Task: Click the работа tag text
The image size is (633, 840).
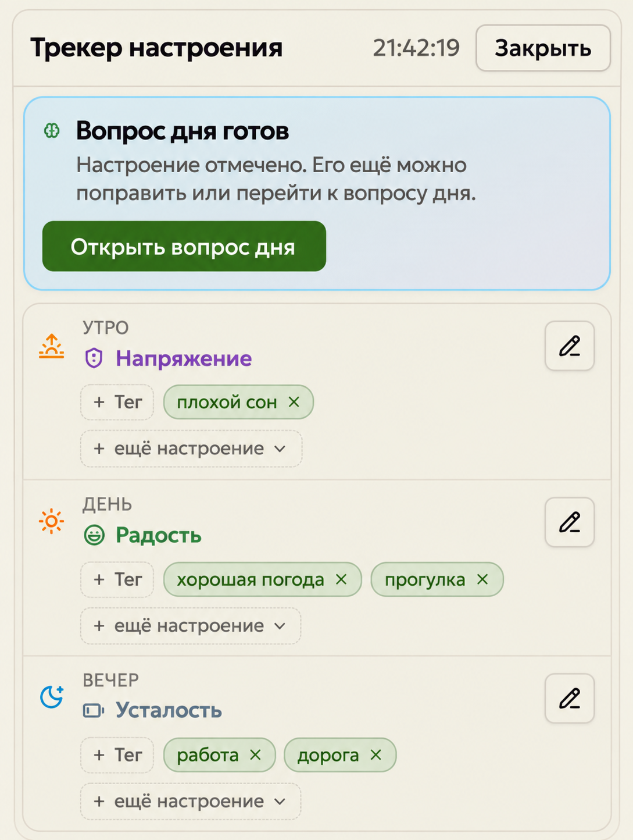Action: [x=208, y=756]
